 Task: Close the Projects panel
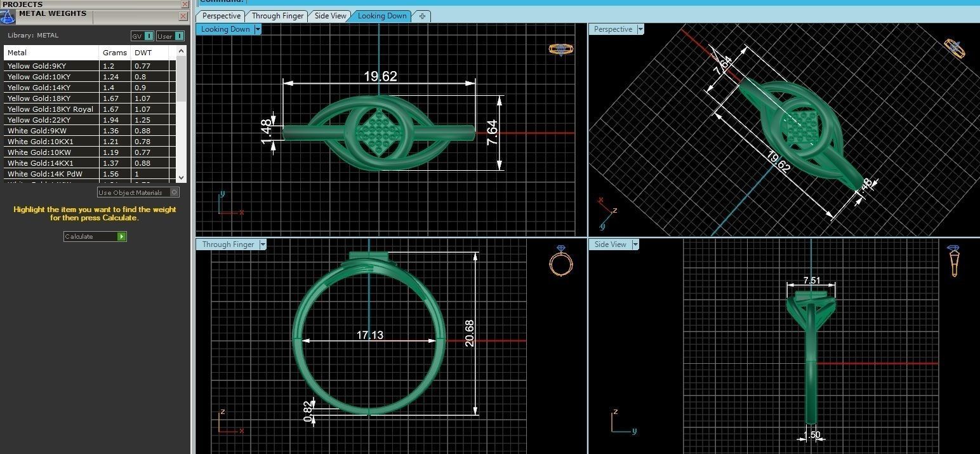(185, 4)
